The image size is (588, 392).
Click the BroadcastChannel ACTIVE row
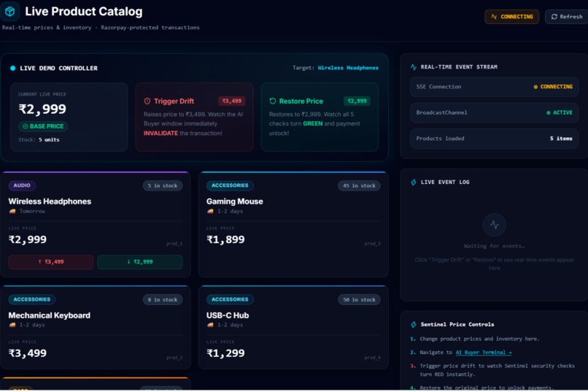tap(494, 112)
